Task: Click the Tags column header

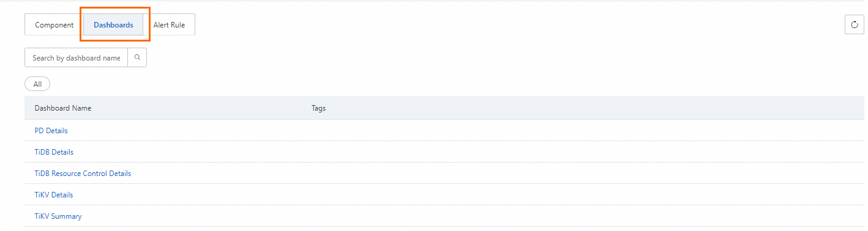Action: coord(318,108)
